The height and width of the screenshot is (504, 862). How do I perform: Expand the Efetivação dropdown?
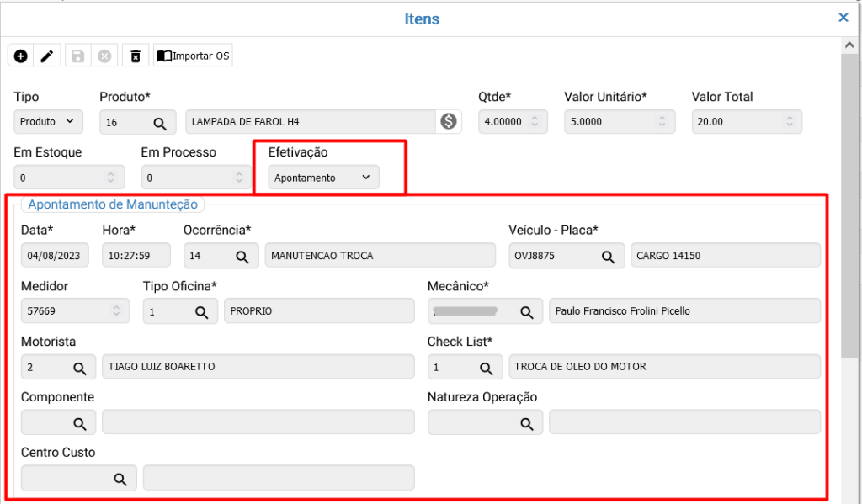[323, 178]
